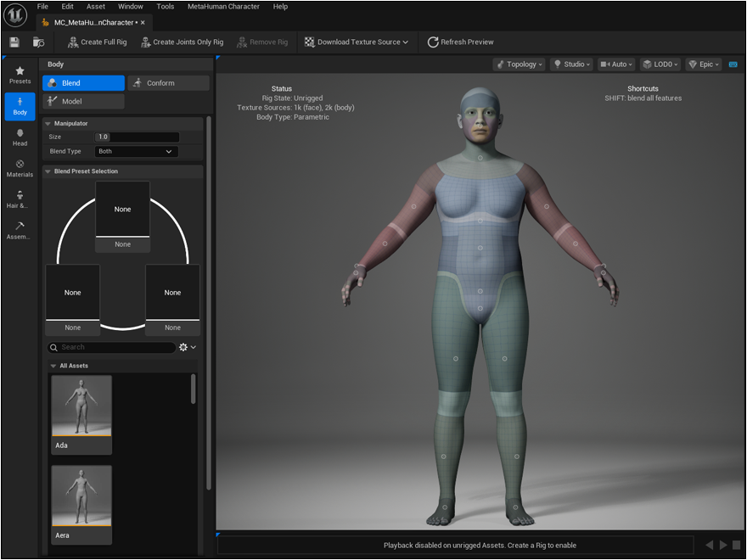Click the Body panel scrollbar
This screenshot has width=747, height=560.
click(209, 303)
